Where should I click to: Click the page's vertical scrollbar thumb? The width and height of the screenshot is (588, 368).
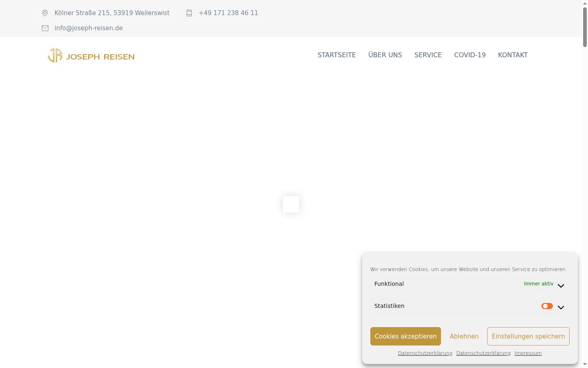[x=585, y=27]
